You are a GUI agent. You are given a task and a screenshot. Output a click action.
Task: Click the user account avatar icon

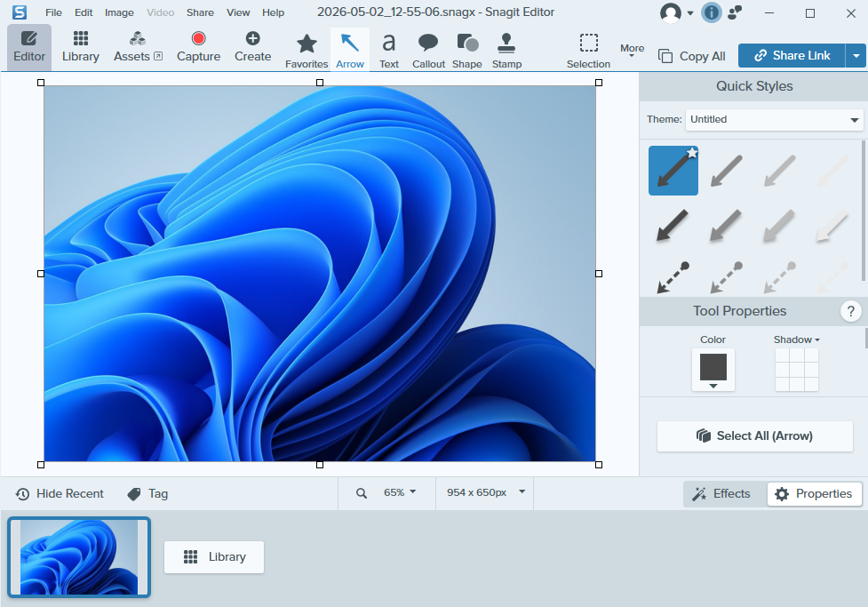click(671, 12)
